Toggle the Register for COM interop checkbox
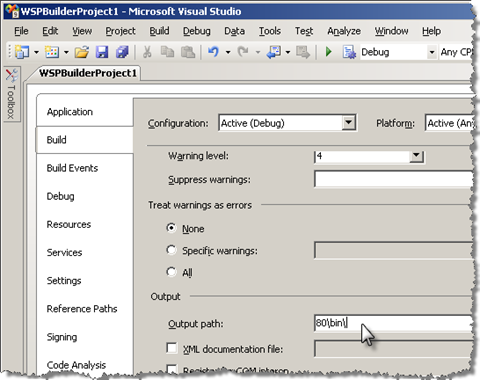Image resolution: width=480 pixels, height=380 pixels. click(x=172, y=369)
